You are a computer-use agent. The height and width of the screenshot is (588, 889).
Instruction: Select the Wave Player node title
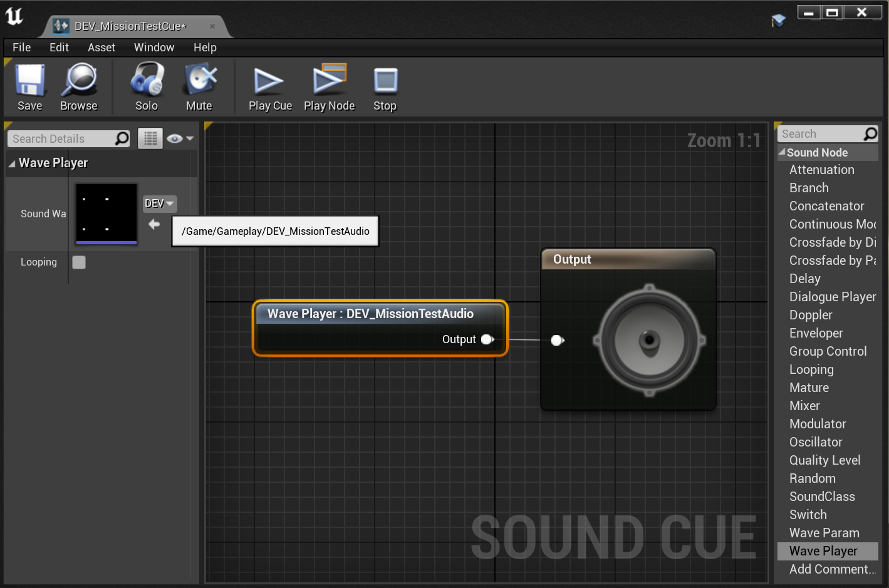tap(370, 314)
